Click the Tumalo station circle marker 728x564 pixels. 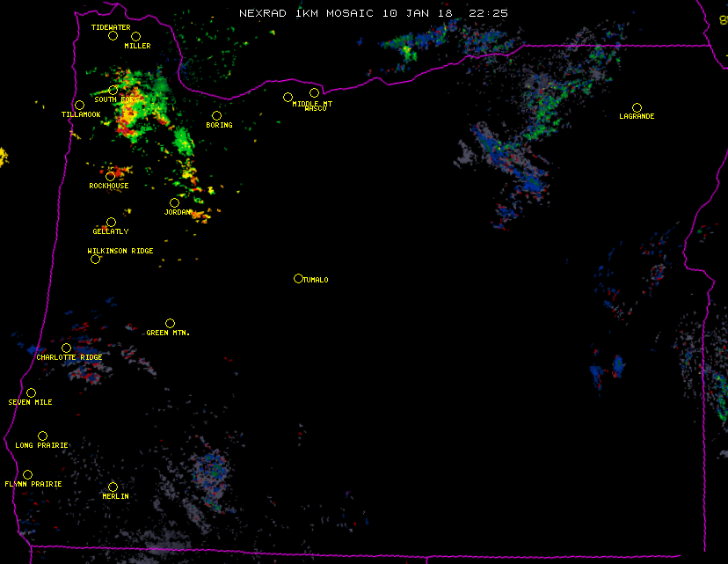(x=298, y=279)
